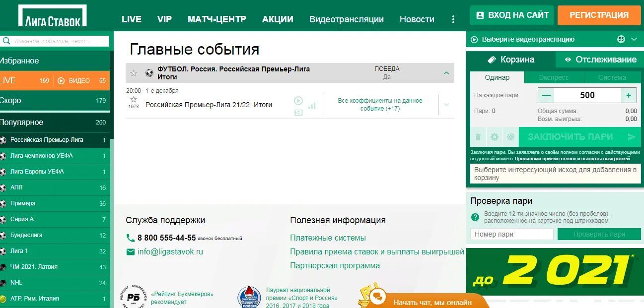Click tennis ball icon beside ATP
Viewport: 644px width, 308px height.
tap(3, 299)
